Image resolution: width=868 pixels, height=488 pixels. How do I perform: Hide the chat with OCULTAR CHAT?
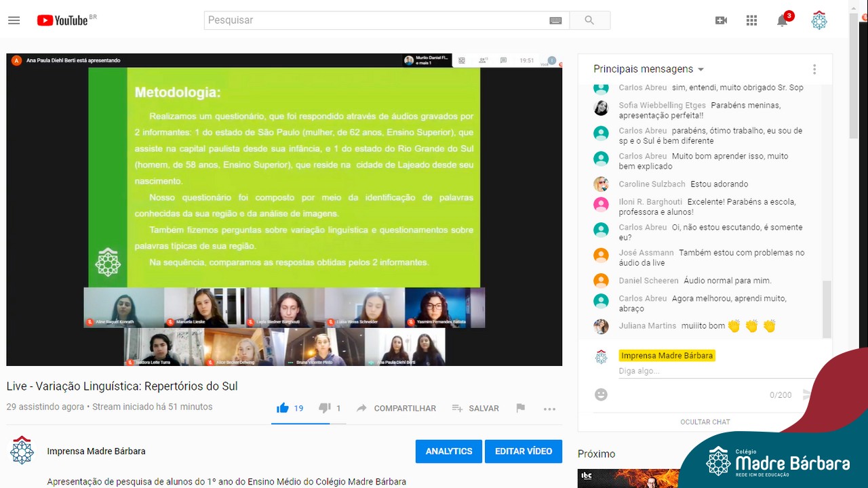[x=705, y=422]
